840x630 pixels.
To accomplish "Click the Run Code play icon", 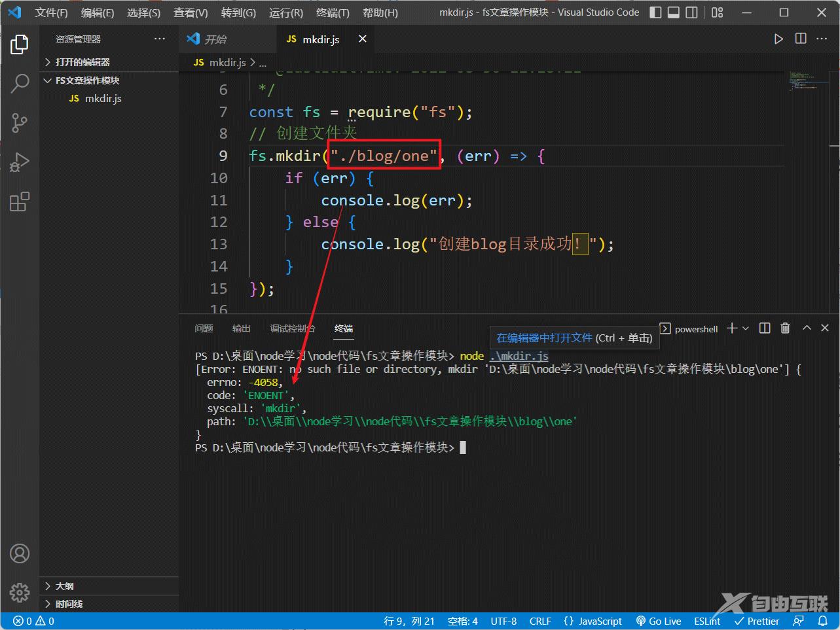I will point(778,39).
